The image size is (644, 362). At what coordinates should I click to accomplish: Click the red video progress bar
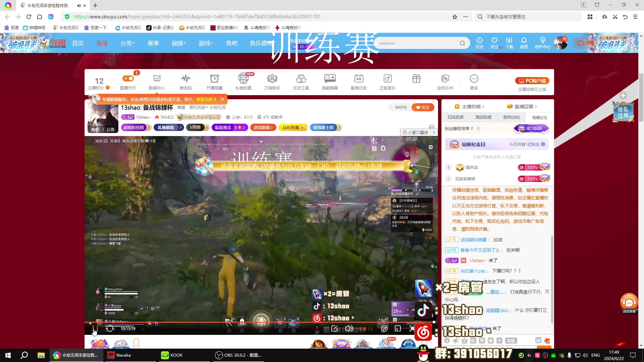point(260,322)
